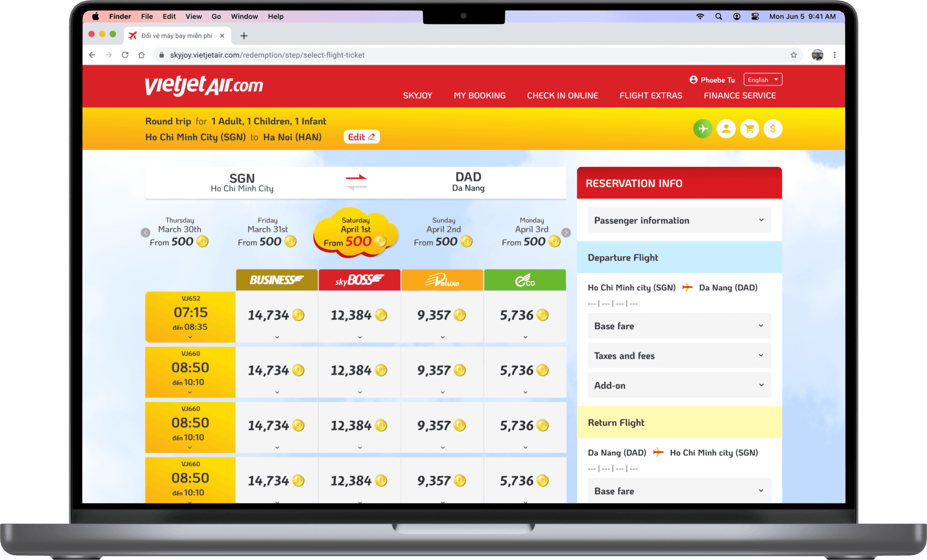Click the account status icon in the menu bar
The height and width of the screenshot is (560, 927).
[x=737, y=16]
